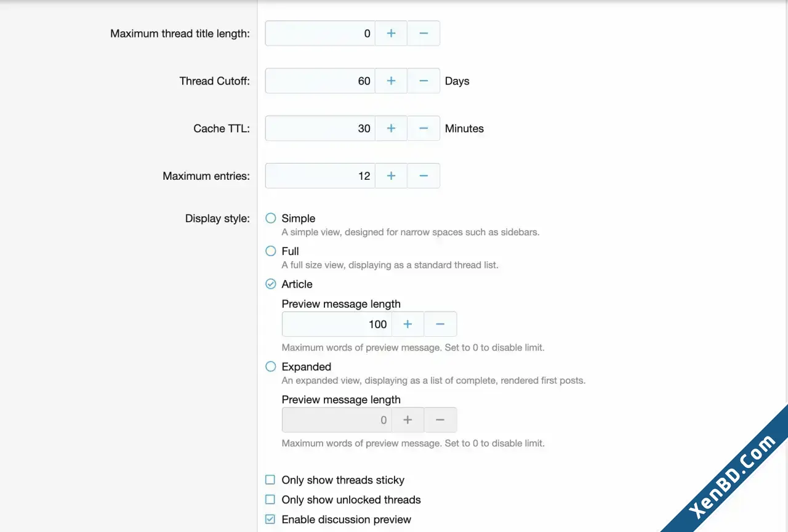Lower Article preview message length with minus
788x532 pixels.
point(440,324)
